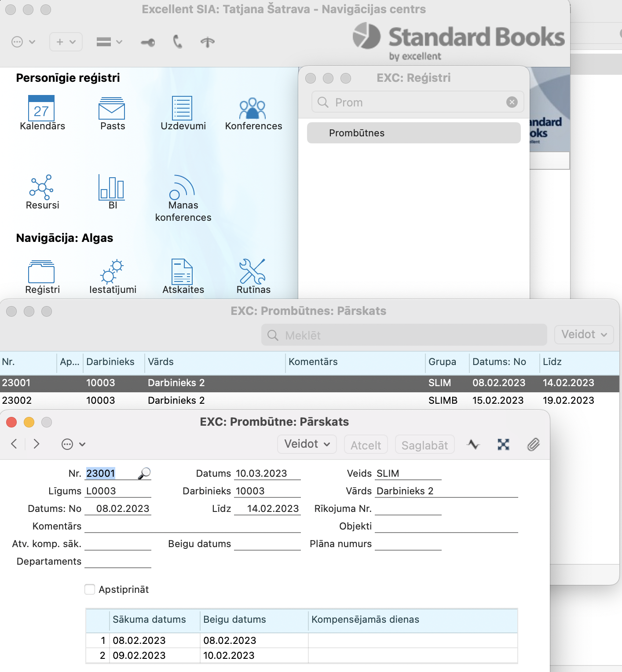Tick the Apstiprināt checkbox

pyautogui.click(x=90, y=589)
